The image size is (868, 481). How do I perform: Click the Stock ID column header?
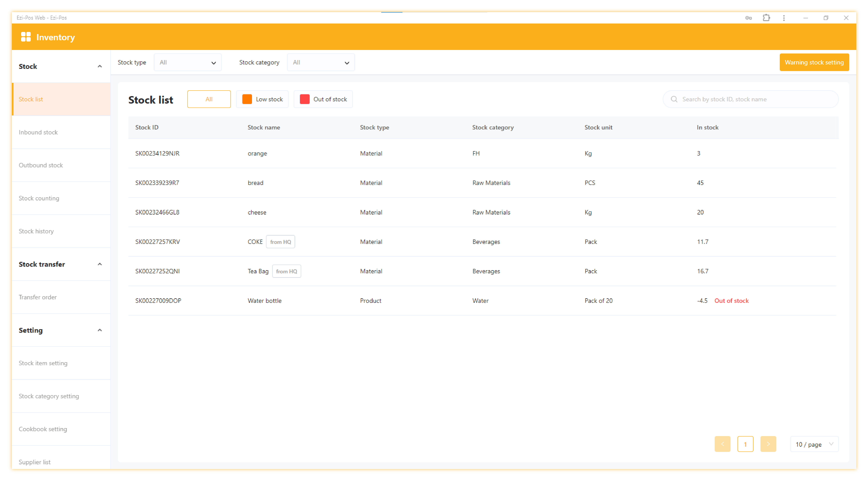pos(147,127)
